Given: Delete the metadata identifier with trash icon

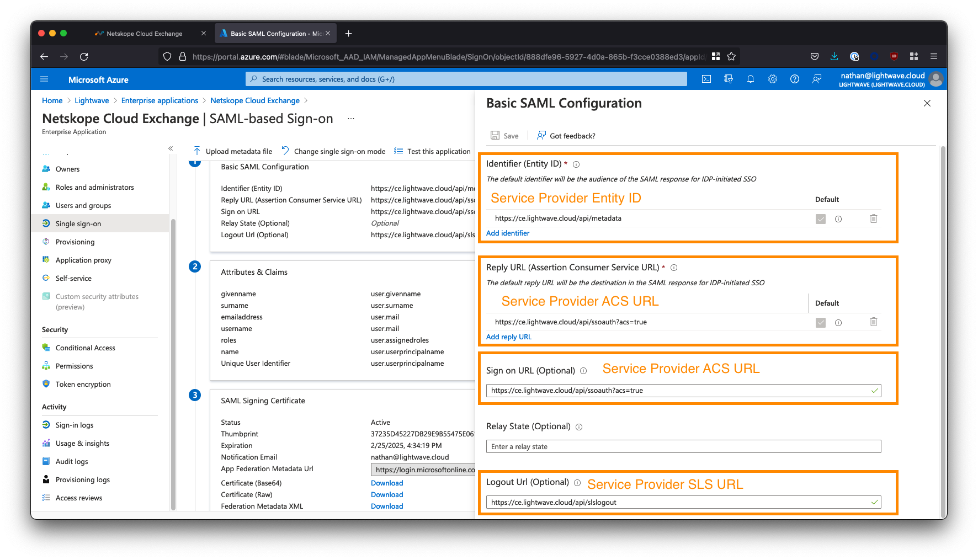Looking at the screenshot, I should tap(874, 218).
